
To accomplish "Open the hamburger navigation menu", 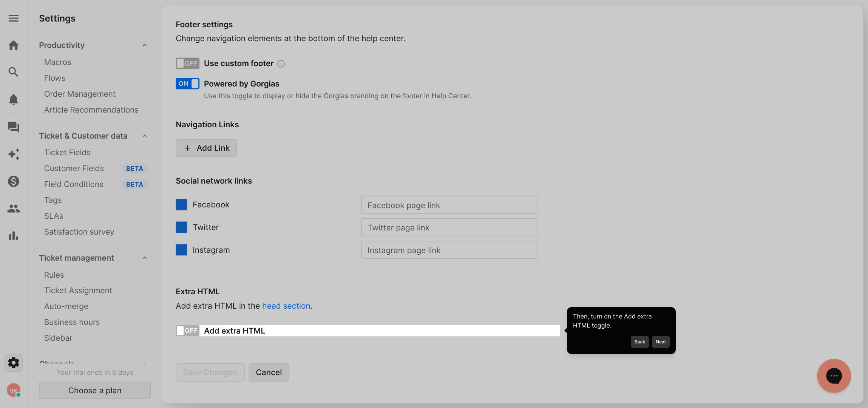I will (14, 18).
